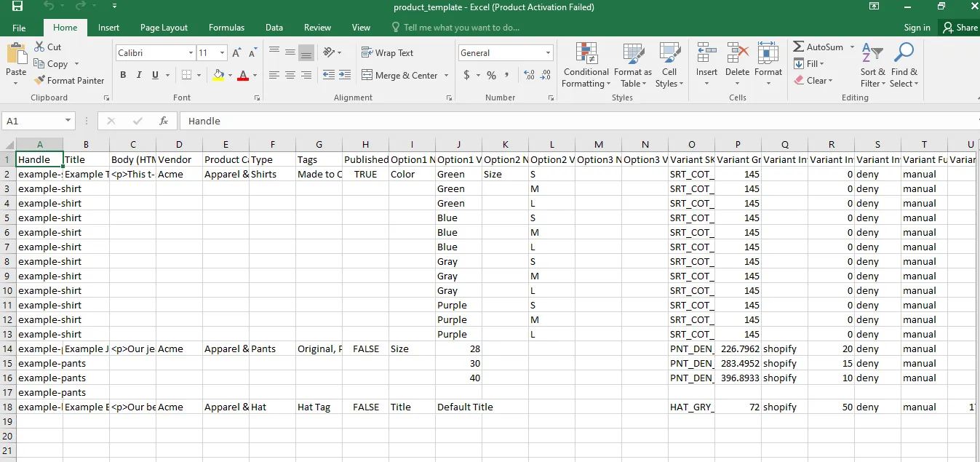Toggle Underline formatting
This screenshot has width=980, height=462.
click(x=155, y=75)
